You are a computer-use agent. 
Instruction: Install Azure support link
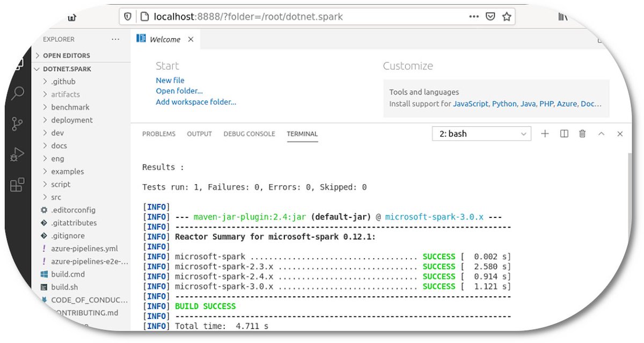(x=567, y=104)
